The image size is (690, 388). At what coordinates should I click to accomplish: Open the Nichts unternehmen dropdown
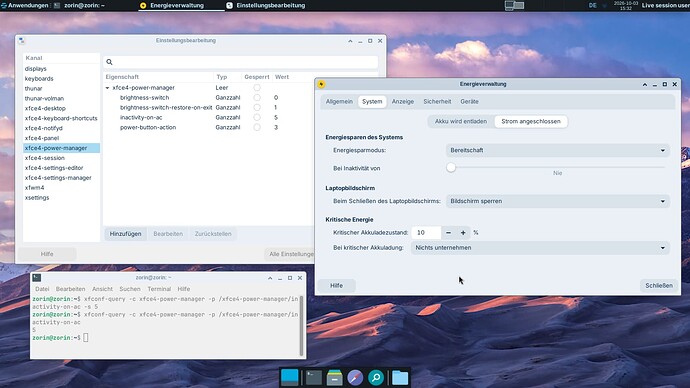pyautogui.click(x=540, y=248)
